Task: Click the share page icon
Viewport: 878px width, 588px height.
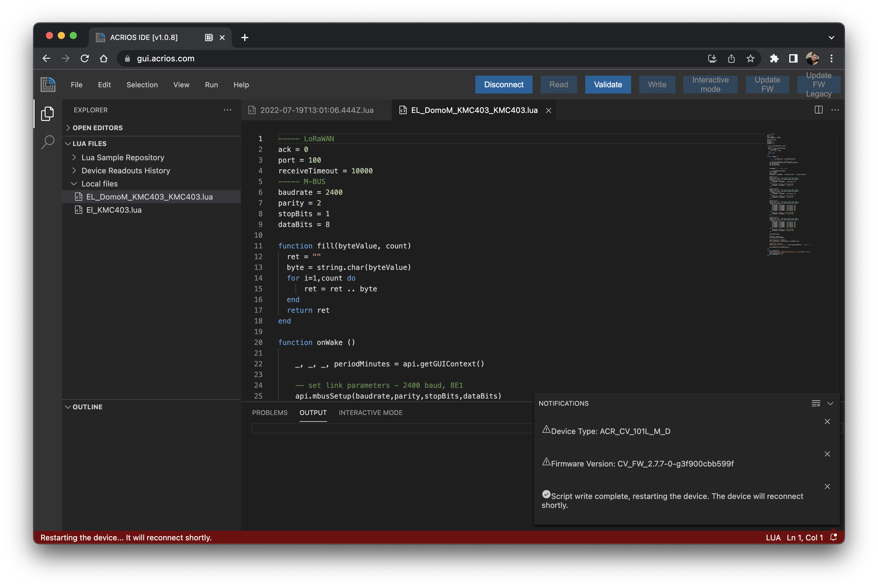Action: (731, 58)
